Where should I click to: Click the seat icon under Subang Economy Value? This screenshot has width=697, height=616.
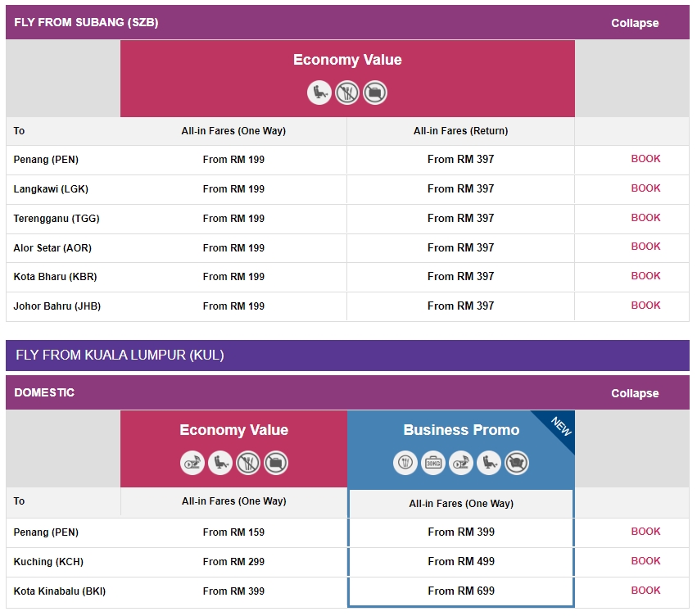(x=319, y=93)
